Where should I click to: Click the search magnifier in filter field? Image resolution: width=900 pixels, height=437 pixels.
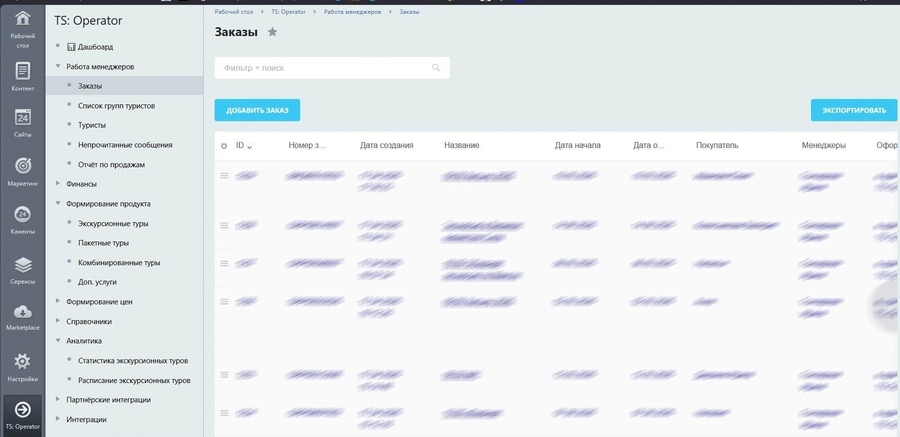tap(436, 68)
